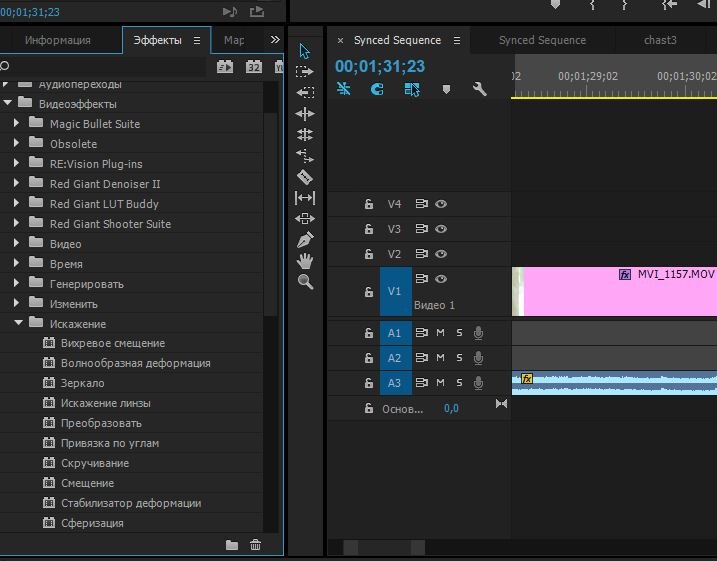Viewport: 717px width, 561px height.
Task: Select the Pen tool
Action: click(x=305, y=240)
